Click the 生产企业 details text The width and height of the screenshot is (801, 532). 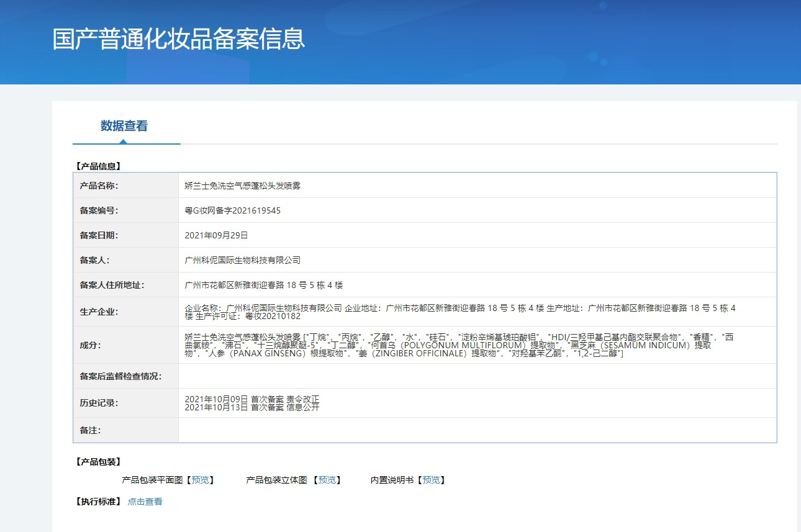[x=459, y=312]
